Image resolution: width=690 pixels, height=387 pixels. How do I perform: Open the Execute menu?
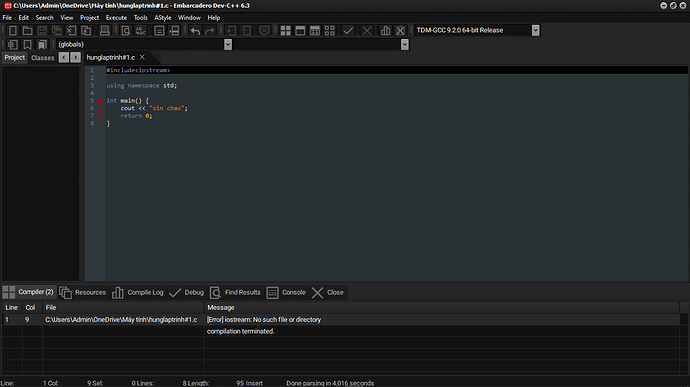[116, 18]
